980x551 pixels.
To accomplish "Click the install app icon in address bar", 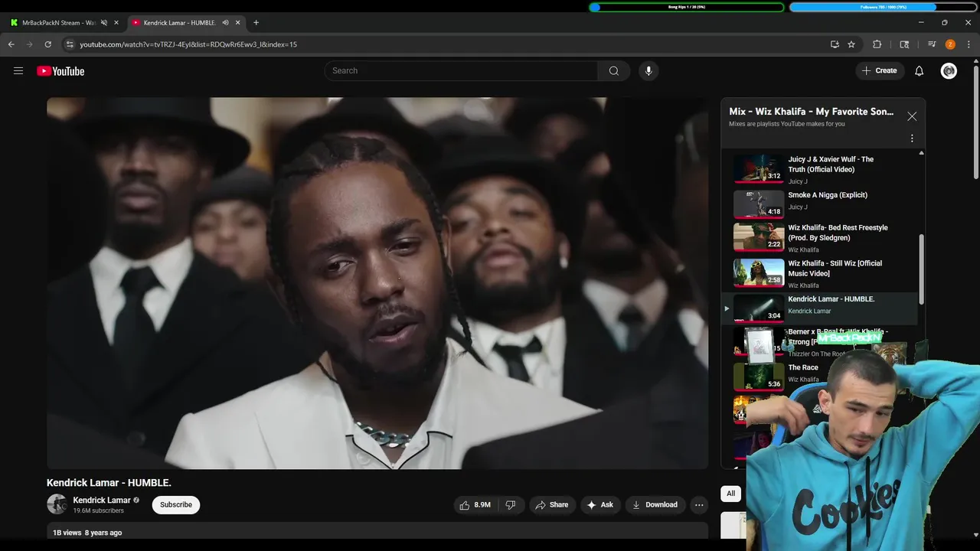I will 835,44.
